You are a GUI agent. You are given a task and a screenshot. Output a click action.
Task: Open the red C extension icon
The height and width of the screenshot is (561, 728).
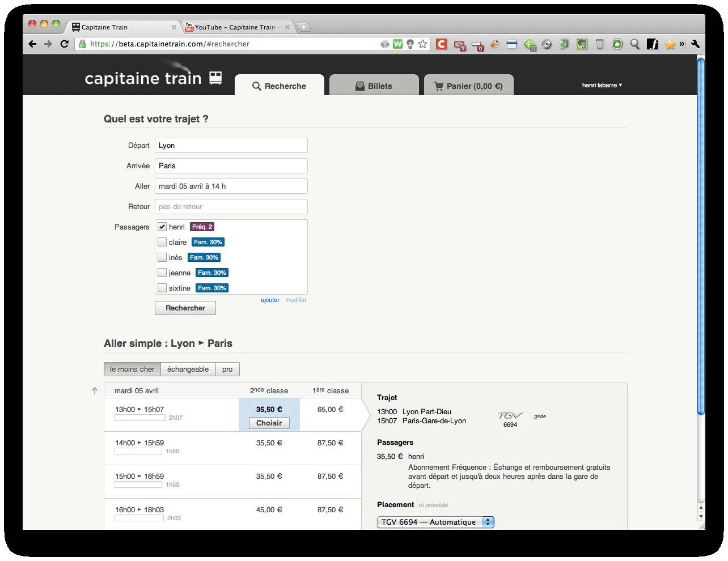point(442,44)
